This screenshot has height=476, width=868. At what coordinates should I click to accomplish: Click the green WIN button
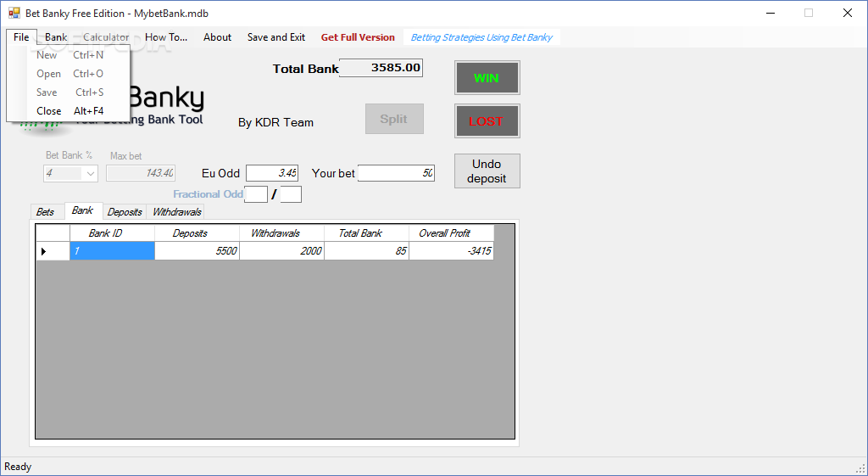click(x=487, y=78)
